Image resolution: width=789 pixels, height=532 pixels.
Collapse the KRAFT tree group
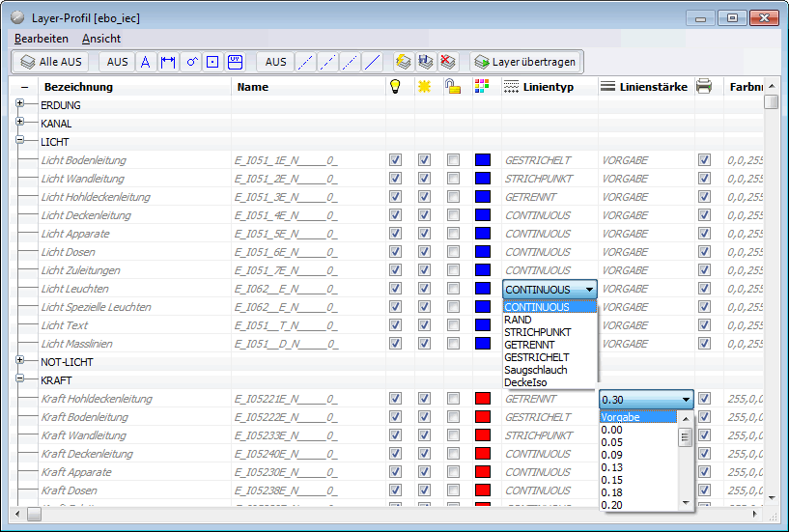[x=20, y=380]
